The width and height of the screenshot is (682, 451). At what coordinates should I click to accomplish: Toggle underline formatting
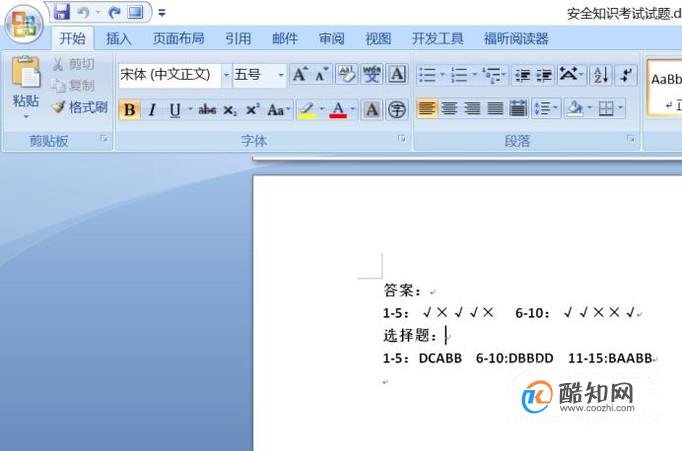tap(175, 110)
